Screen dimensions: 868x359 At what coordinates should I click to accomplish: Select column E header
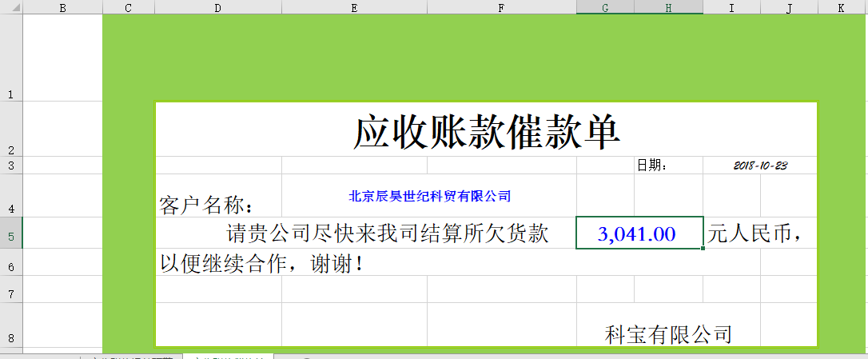(x=354, y=7)
